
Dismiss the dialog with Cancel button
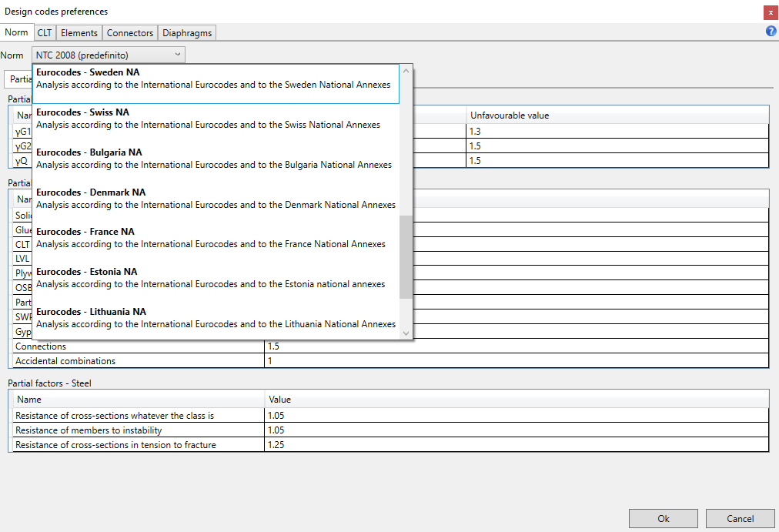[740, 519]
